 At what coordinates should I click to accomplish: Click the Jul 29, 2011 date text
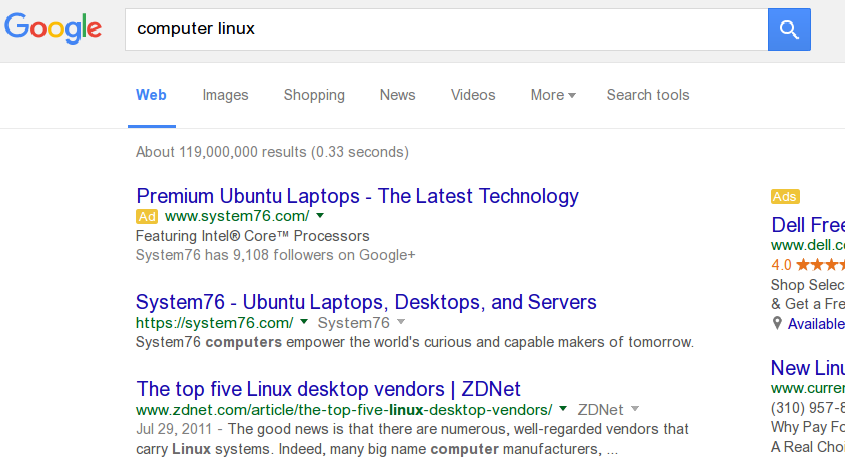click(x=174, y=429)
